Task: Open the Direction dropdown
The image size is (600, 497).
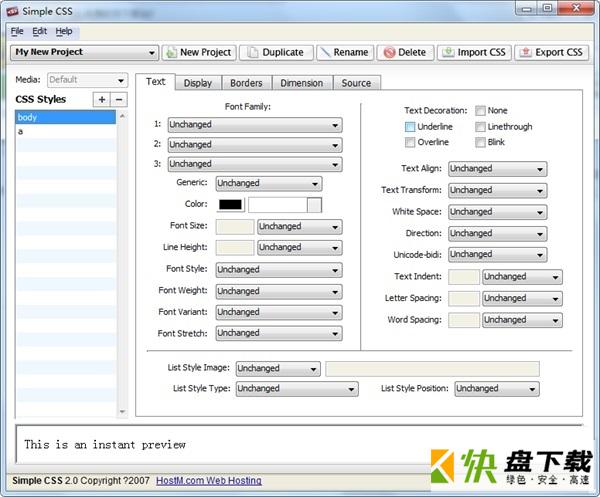Action: (497, 233)
